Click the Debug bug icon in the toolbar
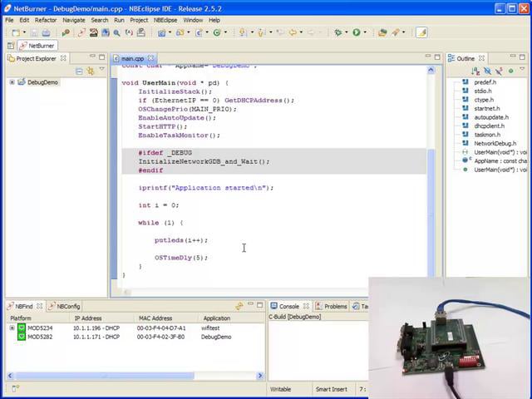Viewport: 532px width, 399px height. coord(339,32)
